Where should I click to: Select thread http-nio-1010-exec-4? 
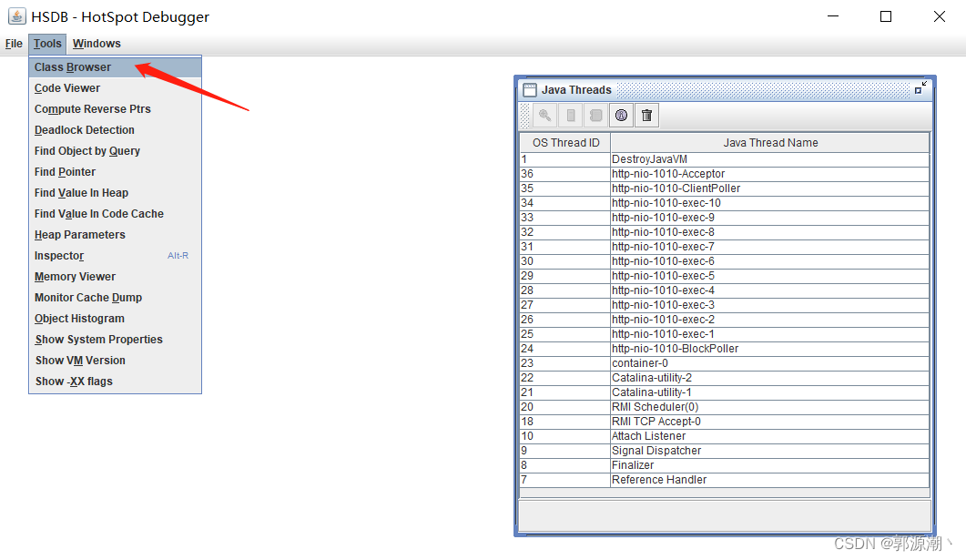[x=725, y=290]
